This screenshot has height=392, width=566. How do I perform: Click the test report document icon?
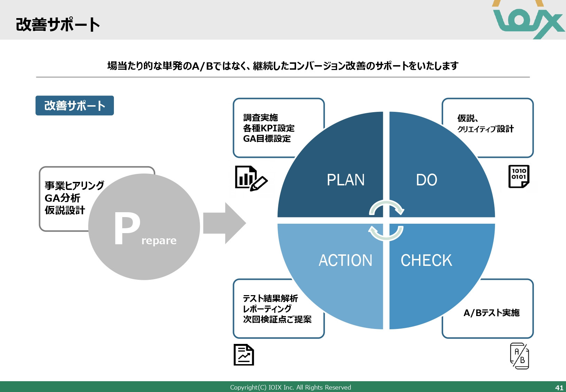pos(244,355)
